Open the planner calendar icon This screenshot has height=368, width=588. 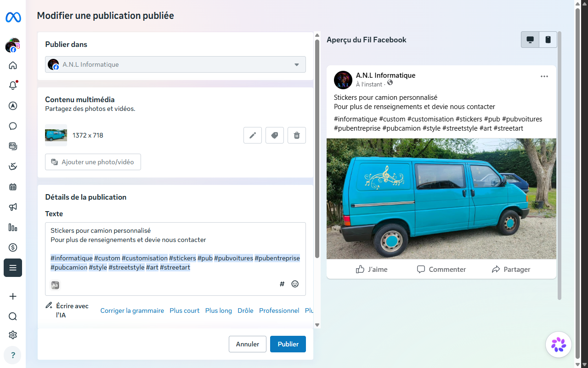[13, 187]
